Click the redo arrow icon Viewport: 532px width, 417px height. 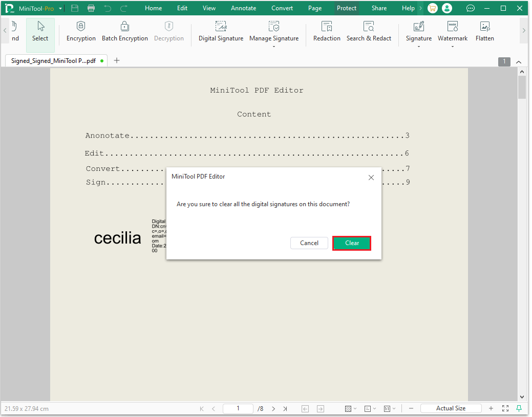[x=123, y=8]
